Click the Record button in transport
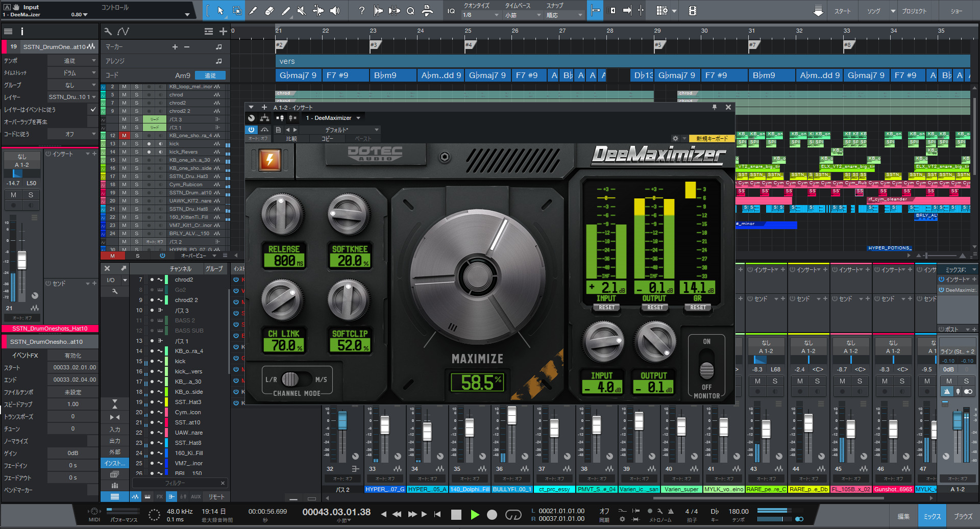The width and height of the screenshot is (980, 529). point(492,515)
